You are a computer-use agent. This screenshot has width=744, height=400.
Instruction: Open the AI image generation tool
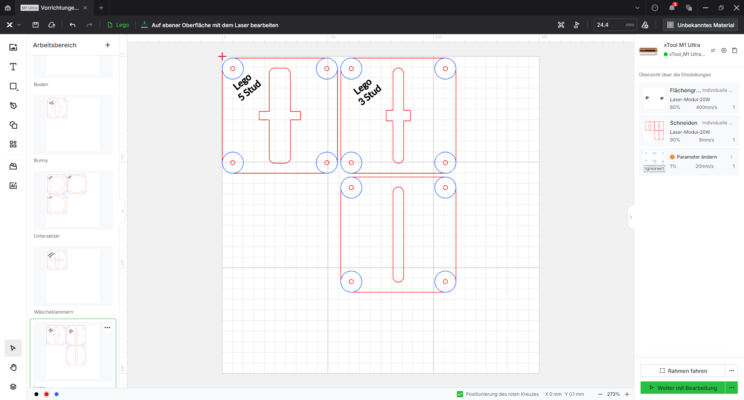point(13,186)
